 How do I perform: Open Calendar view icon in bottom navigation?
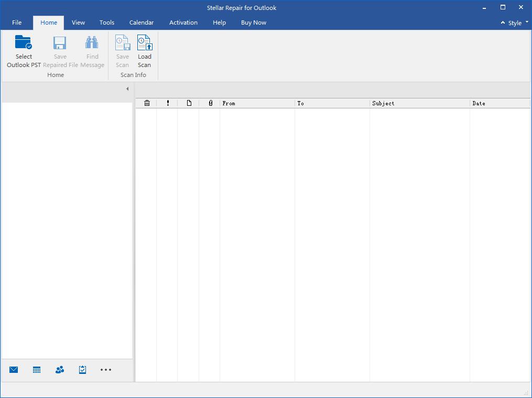37,370
